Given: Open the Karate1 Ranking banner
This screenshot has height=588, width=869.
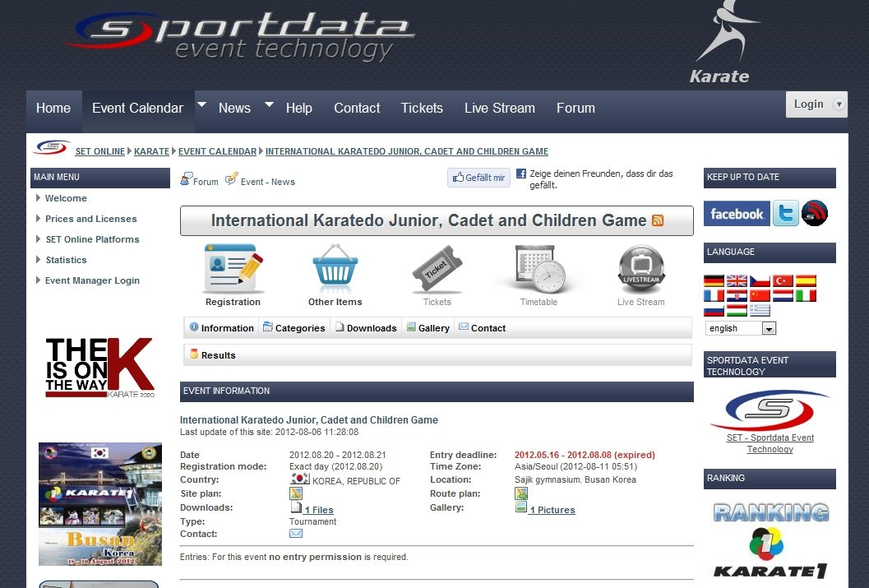Looking at the screenshot, I should point(770,540).
